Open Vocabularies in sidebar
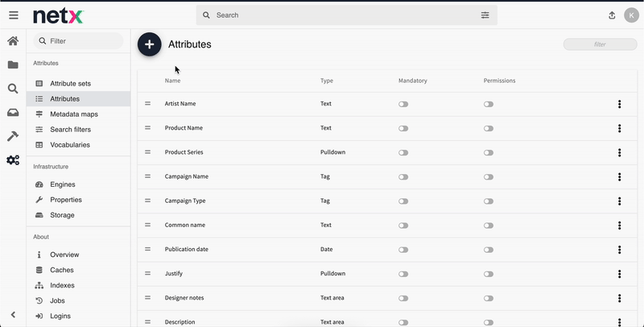The image size is (644, 327). point(69,145)
